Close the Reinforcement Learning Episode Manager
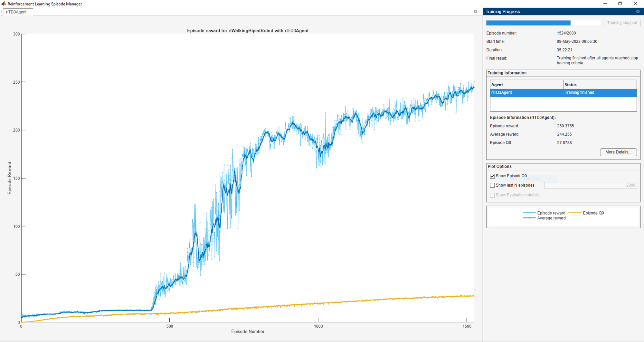The height and width of the screenshot is (342, 644). [x=635, y=4]
